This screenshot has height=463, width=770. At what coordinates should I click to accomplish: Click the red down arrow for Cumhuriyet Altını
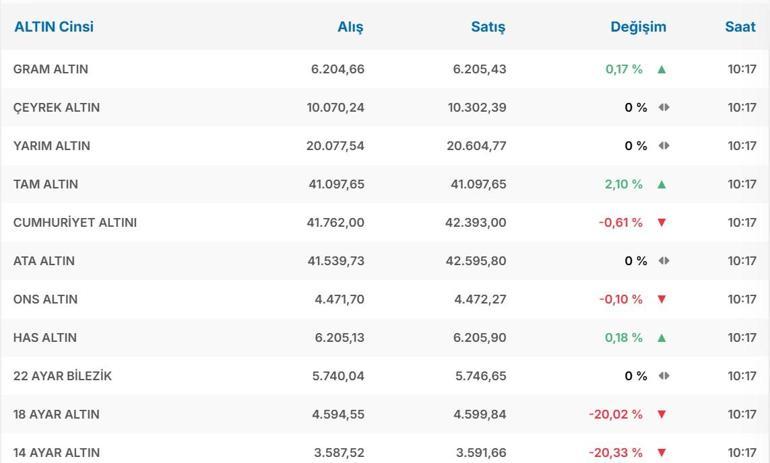[662, 222]
